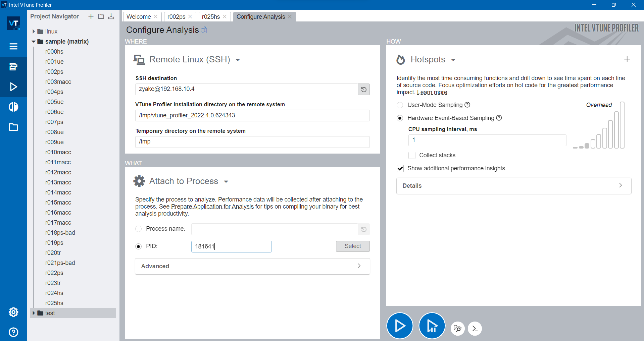Screen dimensions: 644x341
Task: Open the Configure Analysis help book icon
Action: pyautogui.click(x=204, y=30)
